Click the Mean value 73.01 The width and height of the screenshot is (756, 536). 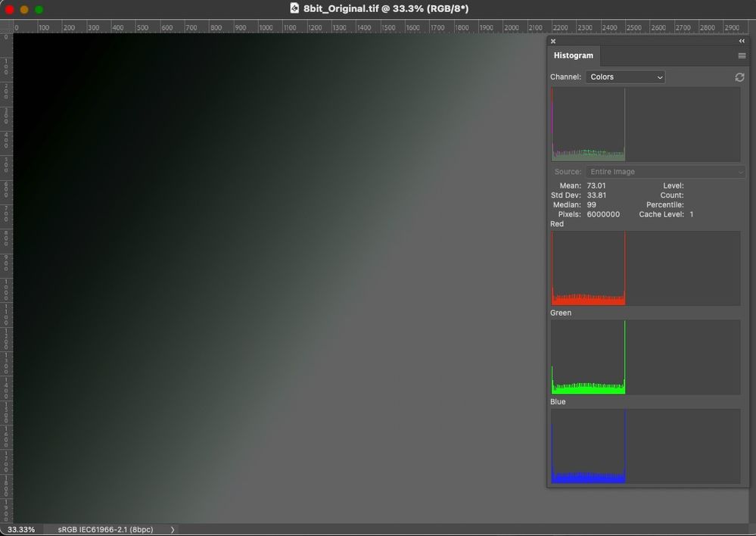click(x=596, y=185)
